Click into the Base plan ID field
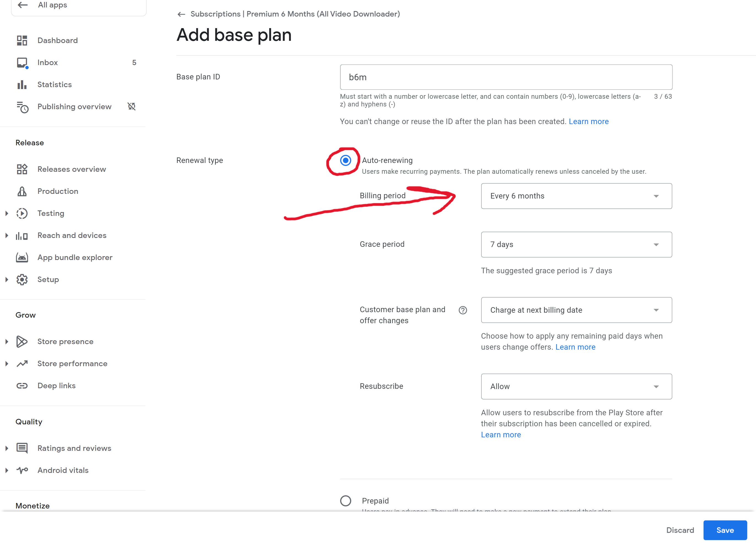Viewport: 756px width, 549px height. pos(506,77)
